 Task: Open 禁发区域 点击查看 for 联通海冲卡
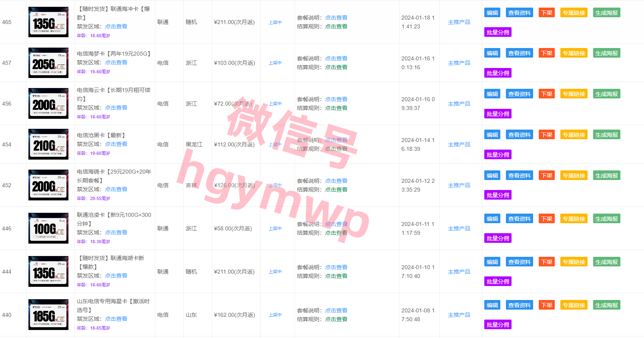coord(116,26)
